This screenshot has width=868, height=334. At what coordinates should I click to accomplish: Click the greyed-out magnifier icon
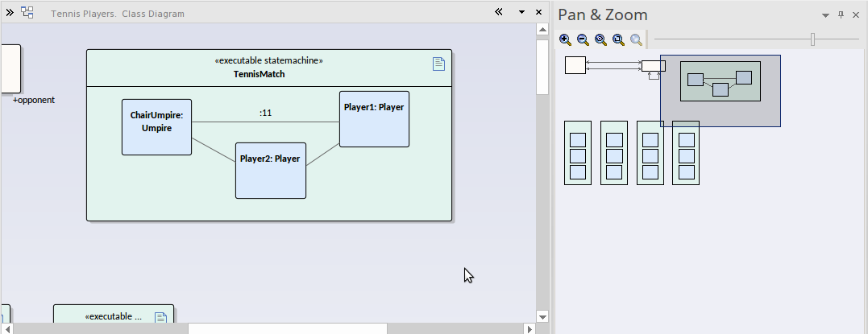636,39
